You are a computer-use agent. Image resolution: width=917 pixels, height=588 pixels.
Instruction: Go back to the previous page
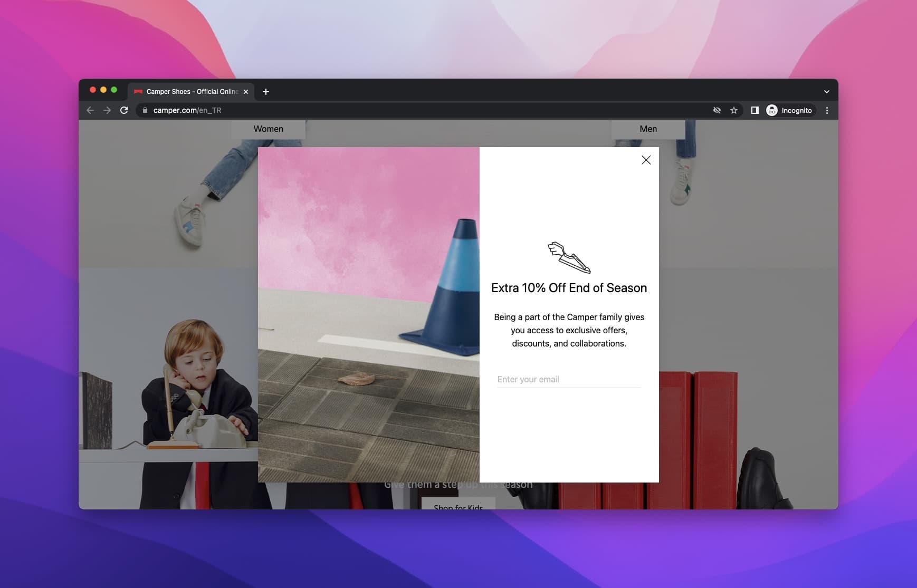click(x=90, y=110)
